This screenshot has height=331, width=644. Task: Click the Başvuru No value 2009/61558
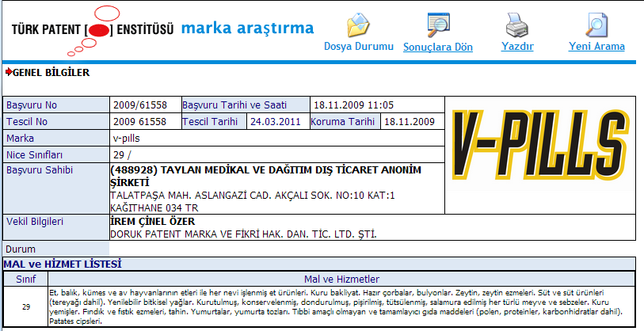click(139, 105)
